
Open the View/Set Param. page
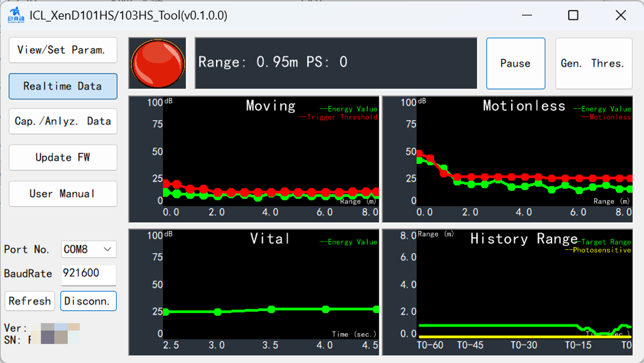(x=63, y=50)
